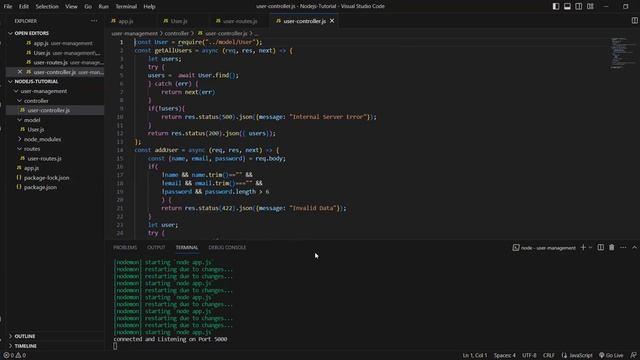Open the View menu
This screenshot has width=640, height=360.
71,7
